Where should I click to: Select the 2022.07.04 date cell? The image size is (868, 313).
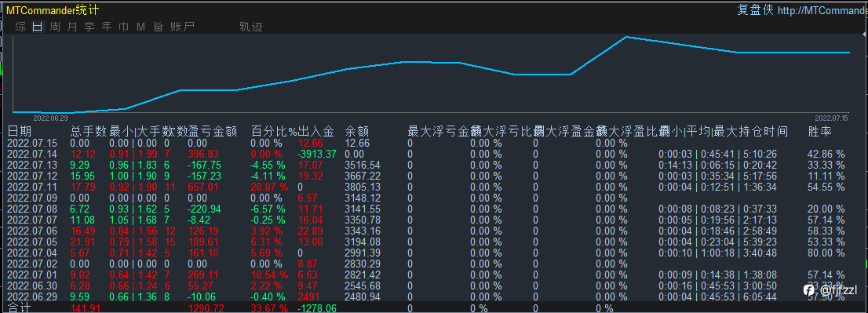coord(32,253)
